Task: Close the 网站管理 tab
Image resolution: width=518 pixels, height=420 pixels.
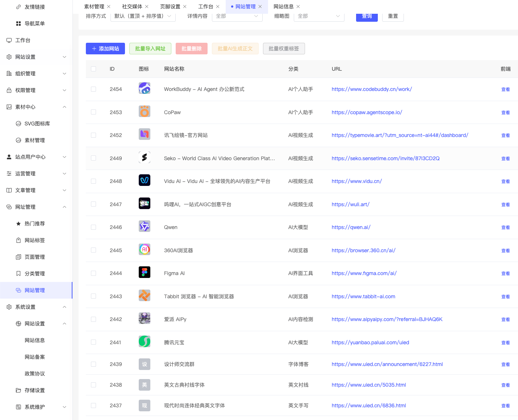Action: (x=260, y=7)
